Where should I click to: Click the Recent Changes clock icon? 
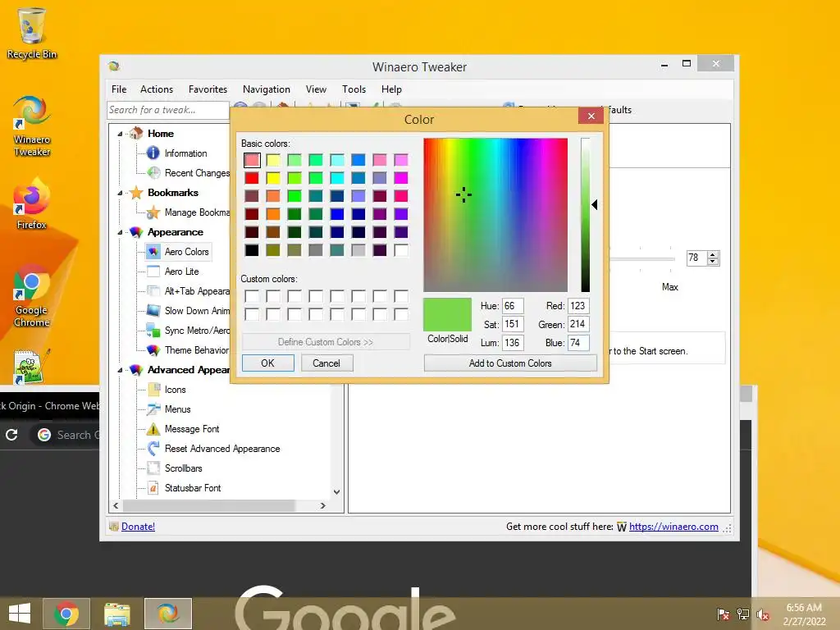(x=153, y=172)
